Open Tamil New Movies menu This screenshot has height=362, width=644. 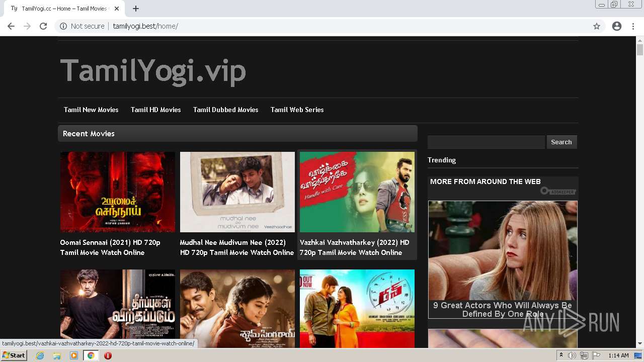tap(91, 110)
